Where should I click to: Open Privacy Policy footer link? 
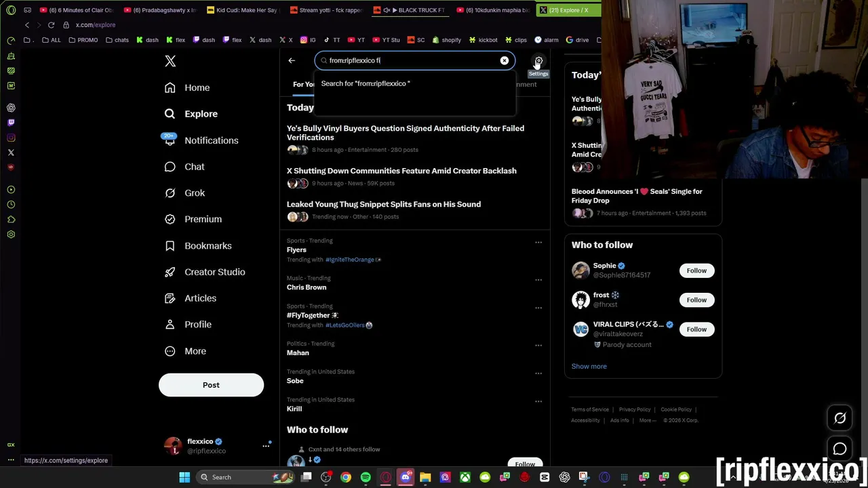coord(635,409)
